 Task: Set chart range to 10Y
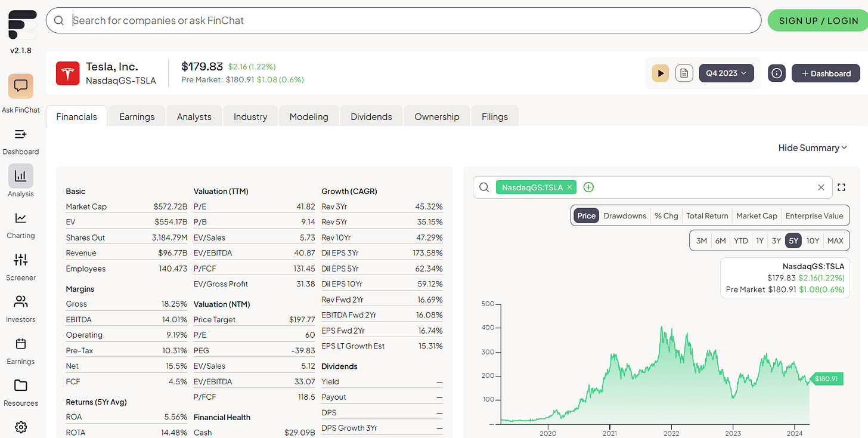point(813,240)
